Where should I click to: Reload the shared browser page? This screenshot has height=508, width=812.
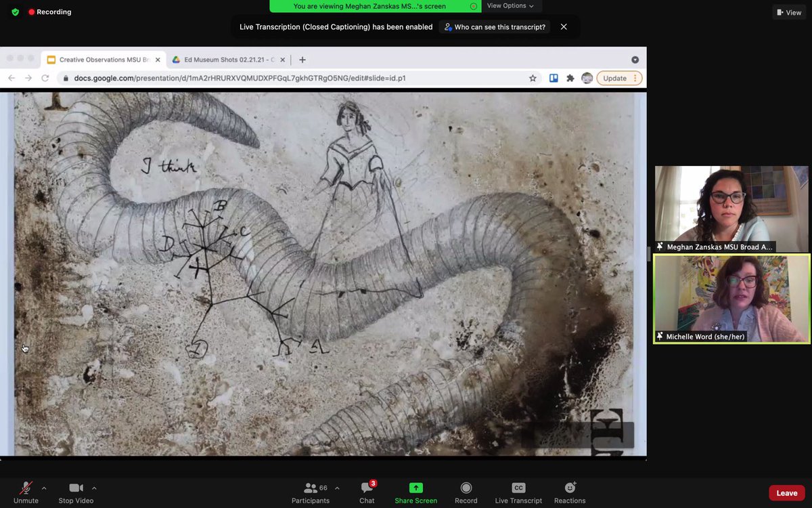(45, 78)
